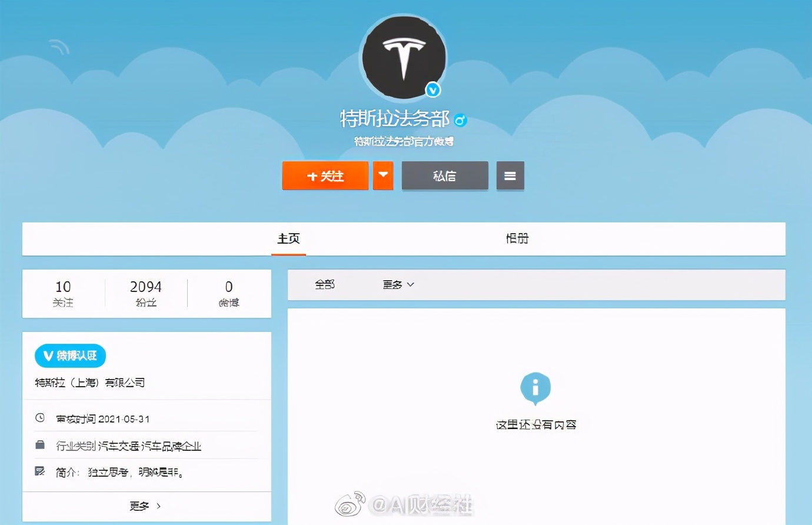View the 0 微博 posts count

229,294
